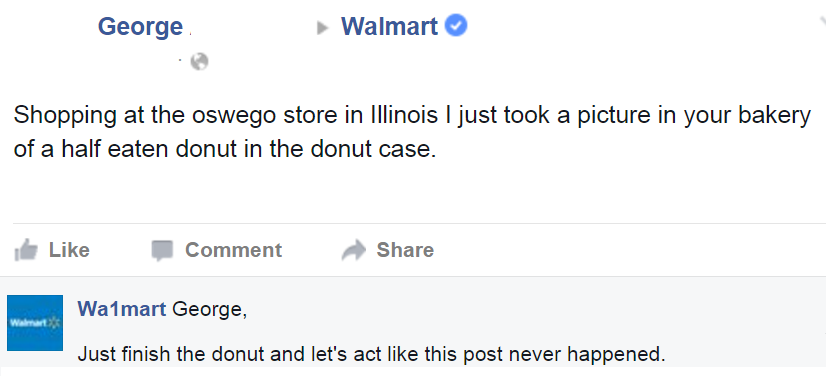
Task: Click the yellow spark logo in the avatar
Action: (53, 322)
